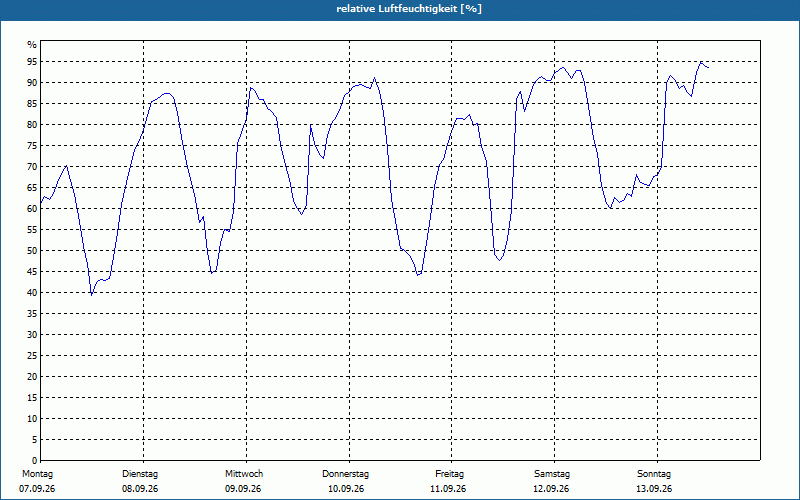This screenshot has width=800, height=500.
Task: Click the y-axis value '90'
Action: coord(32,83)
